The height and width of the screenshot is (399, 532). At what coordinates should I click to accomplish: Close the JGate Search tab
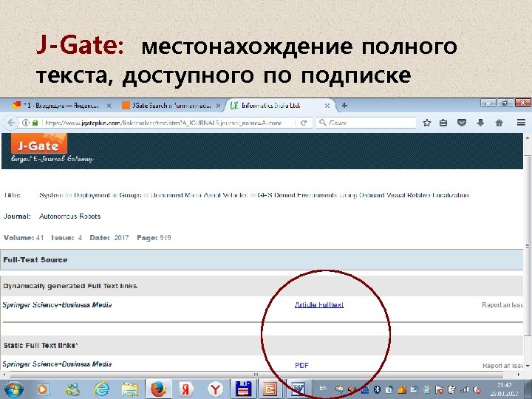[x=218, y=106]
